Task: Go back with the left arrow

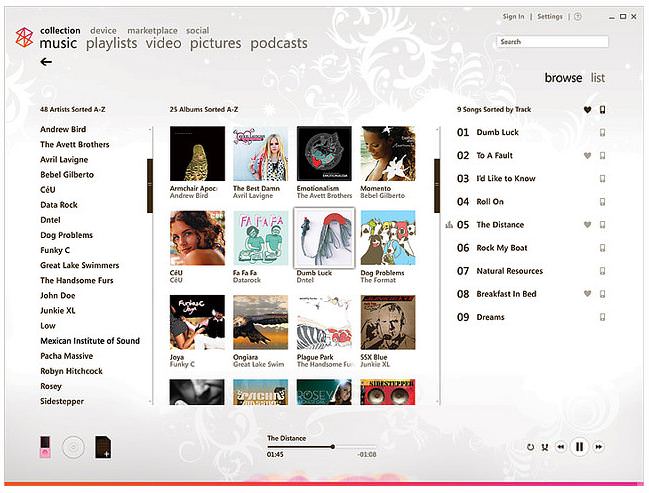Action: [46, 62]
